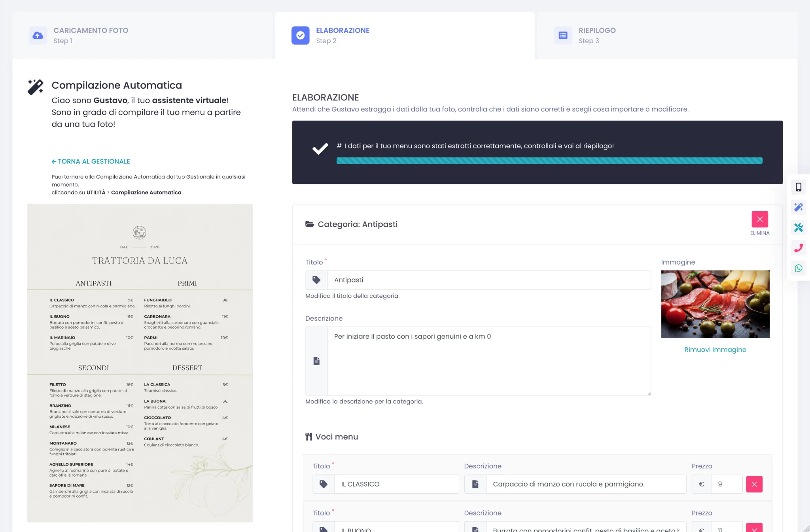Remove the IL CLASSICO menu item

tap(754, 484)
